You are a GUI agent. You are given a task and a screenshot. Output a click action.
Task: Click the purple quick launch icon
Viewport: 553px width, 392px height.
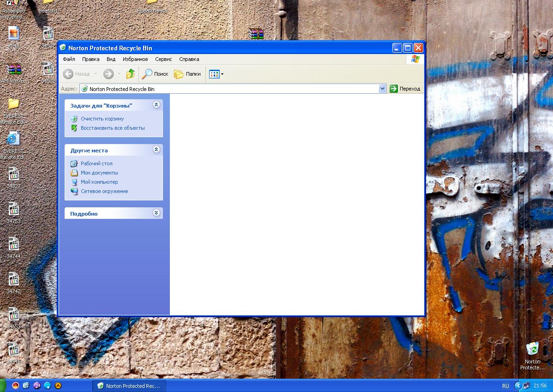point(36,386)
